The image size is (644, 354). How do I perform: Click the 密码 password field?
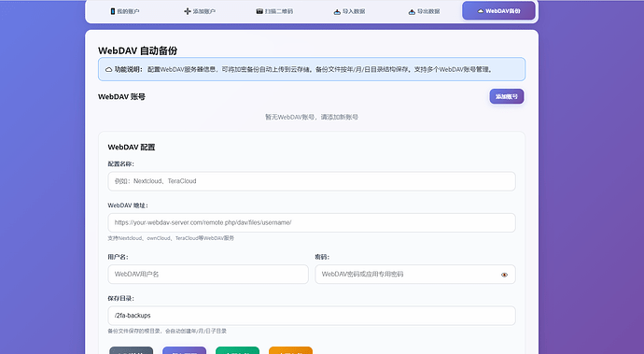pyautogui.click(x=415, y=275)
